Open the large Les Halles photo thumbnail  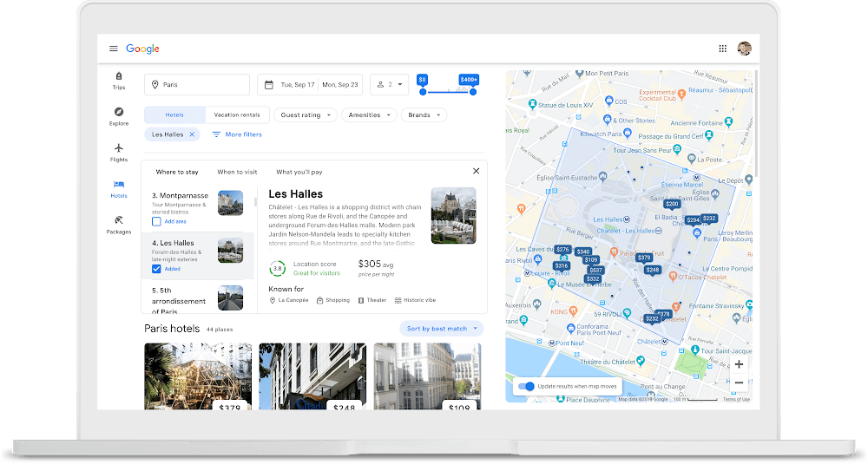tap(453, 216)
